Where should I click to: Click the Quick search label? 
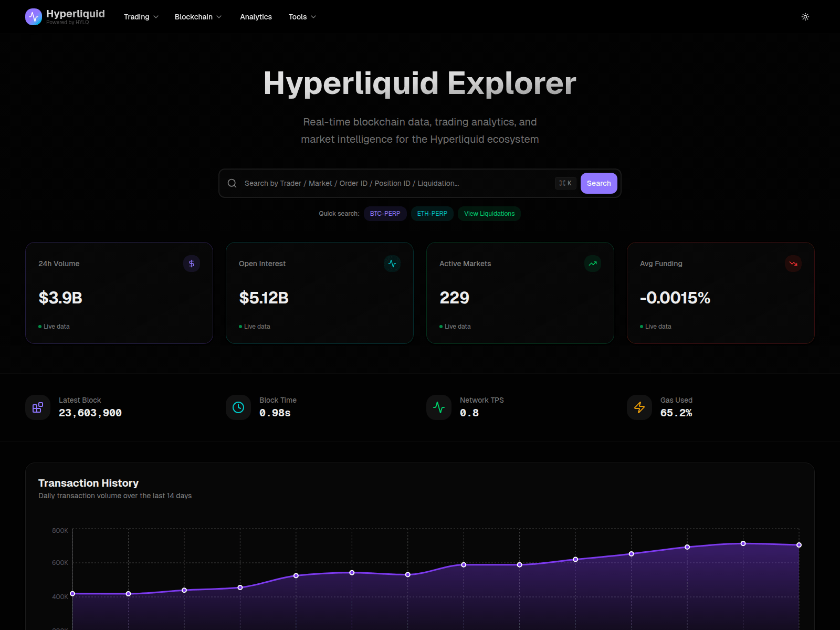(x=339, y=214)
